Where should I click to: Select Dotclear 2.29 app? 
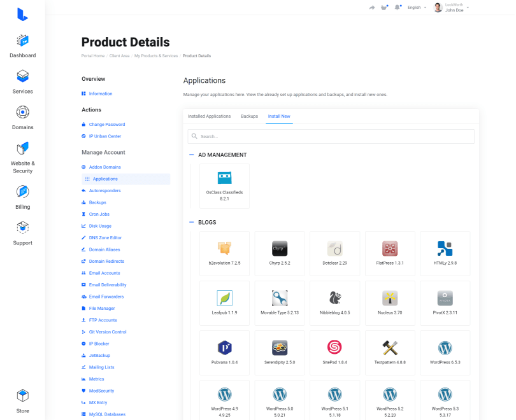tap(334, 253)
